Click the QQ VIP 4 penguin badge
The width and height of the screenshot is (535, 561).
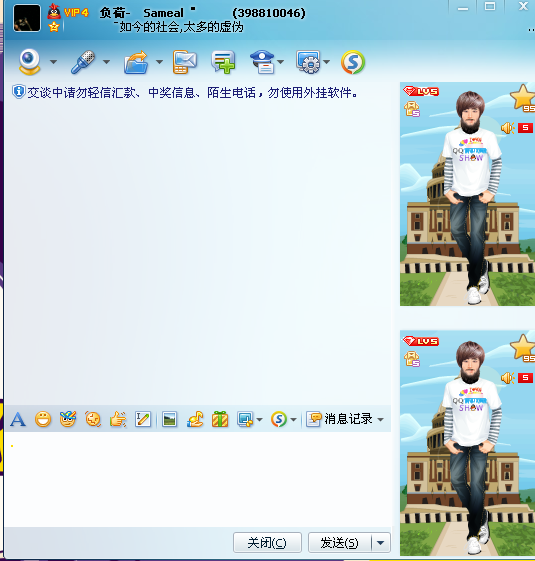68,13
